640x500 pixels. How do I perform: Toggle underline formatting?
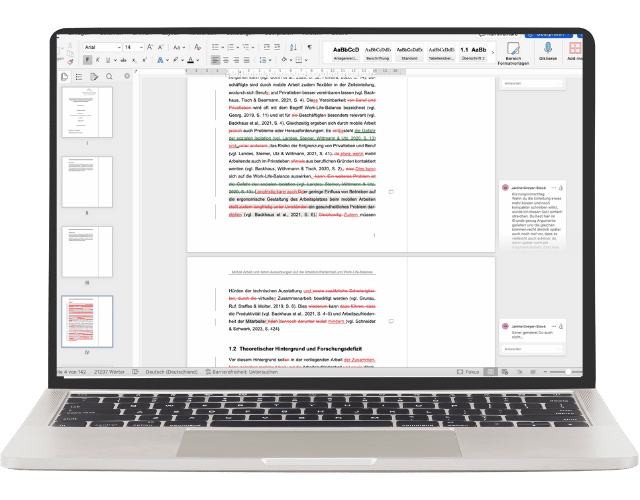pos(109,61)
